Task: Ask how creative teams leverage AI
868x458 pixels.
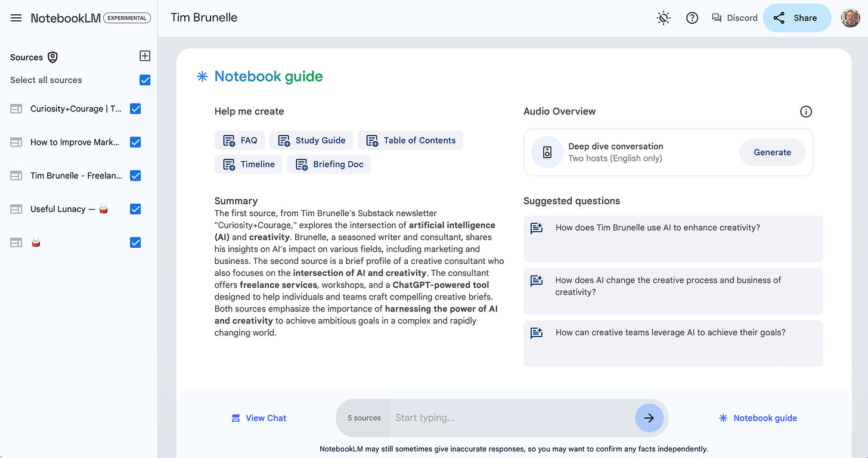Action: pos(673,344)
